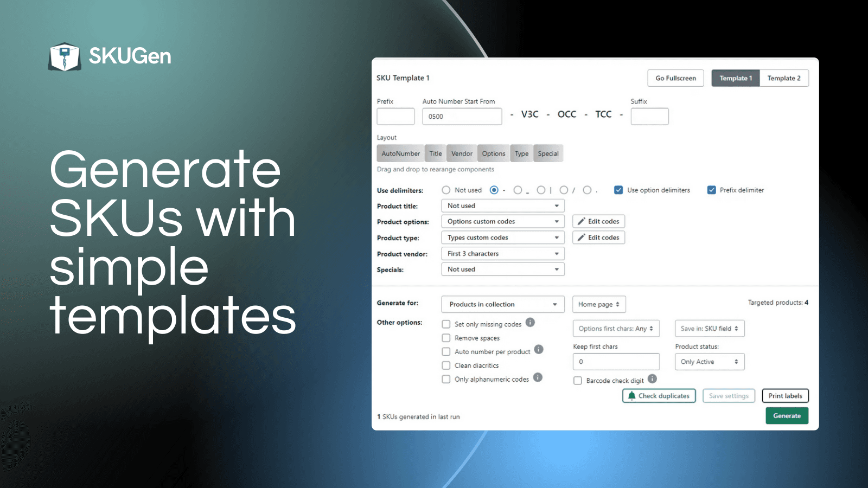Toggle the Use option delimiters checkbox
The image size is (868, 488).
(x=618, y=190)
